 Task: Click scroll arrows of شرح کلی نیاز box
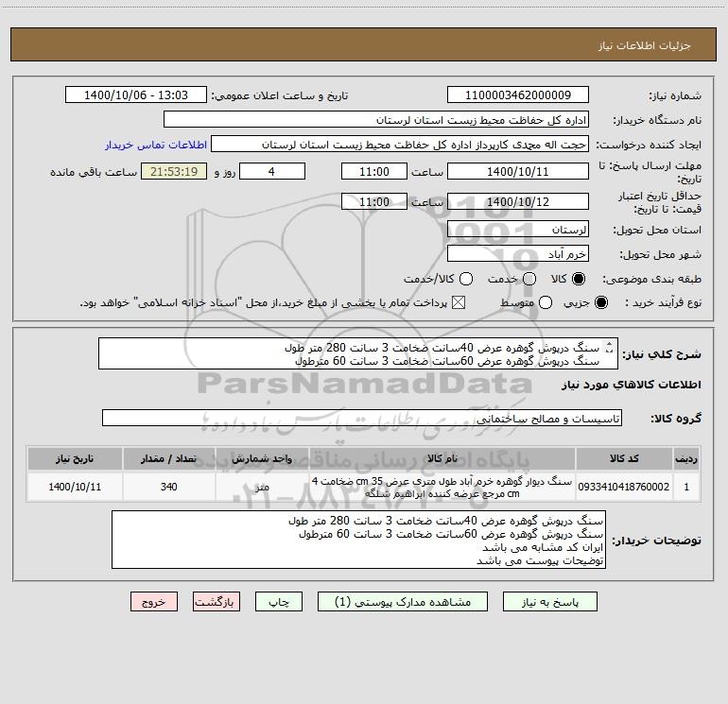click(x=609, y=347)
